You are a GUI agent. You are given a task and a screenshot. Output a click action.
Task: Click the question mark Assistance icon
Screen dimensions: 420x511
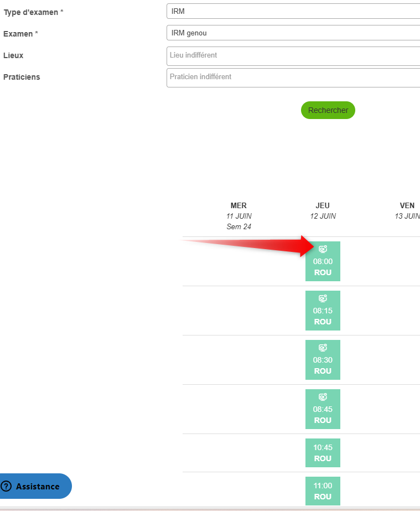click(x=6, y=486)
